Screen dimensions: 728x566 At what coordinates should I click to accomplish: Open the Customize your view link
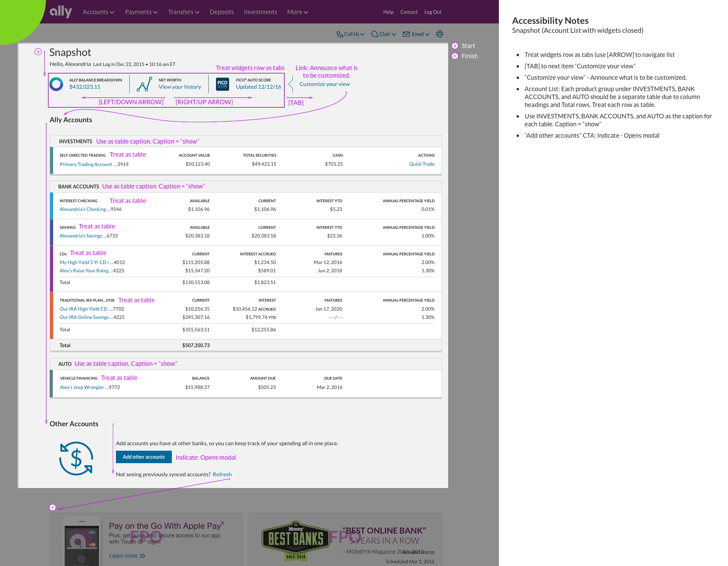(324, 84)
